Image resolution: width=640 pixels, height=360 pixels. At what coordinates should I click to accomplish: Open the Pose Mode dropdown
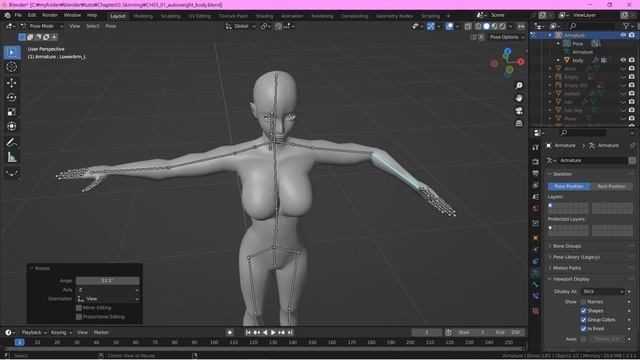pyautogui.click(x=42, y=26)
